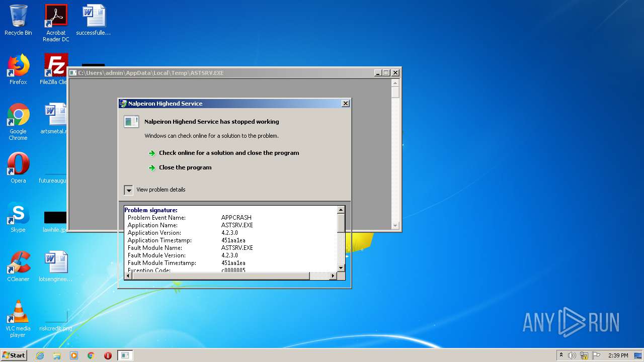Image resolution: width=644 pixels, height=362 pixels.
Task: Close the ASTSRV.EXE console window
Action: (395, 73)
